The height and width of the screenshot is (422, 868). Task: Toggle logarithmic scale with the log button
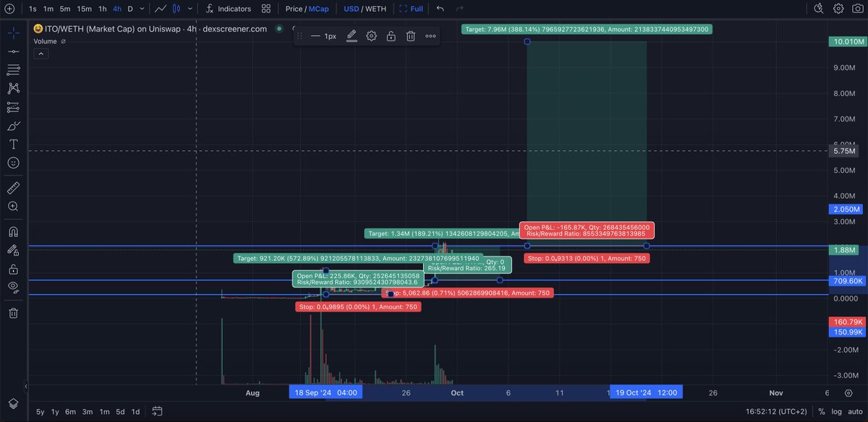837,411
